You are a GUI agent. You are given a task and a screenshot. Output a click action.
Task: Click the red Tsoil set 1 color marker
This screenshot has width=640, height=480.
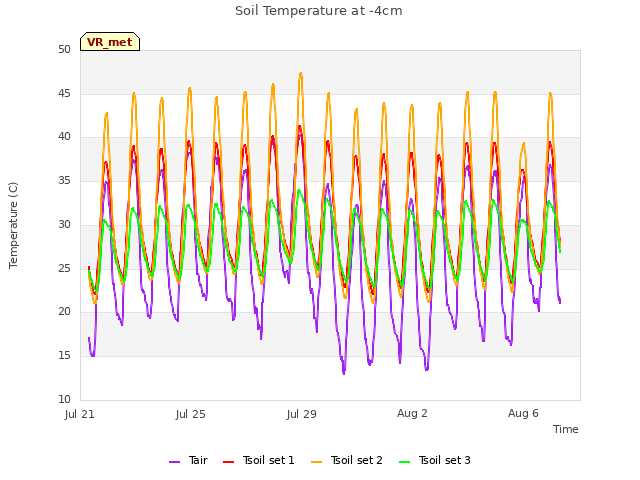click(228, 462)
